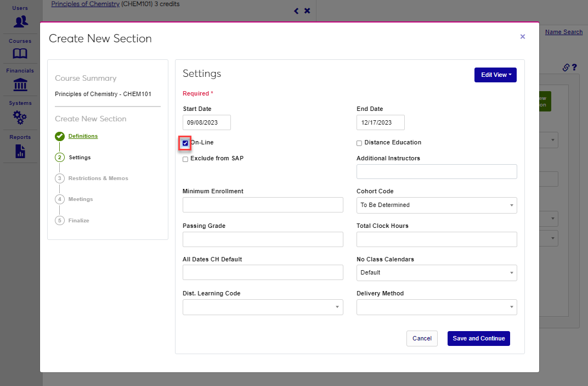Click the Minimum Enrollment input field
588x386 pixels.
[x=263, y=205]
